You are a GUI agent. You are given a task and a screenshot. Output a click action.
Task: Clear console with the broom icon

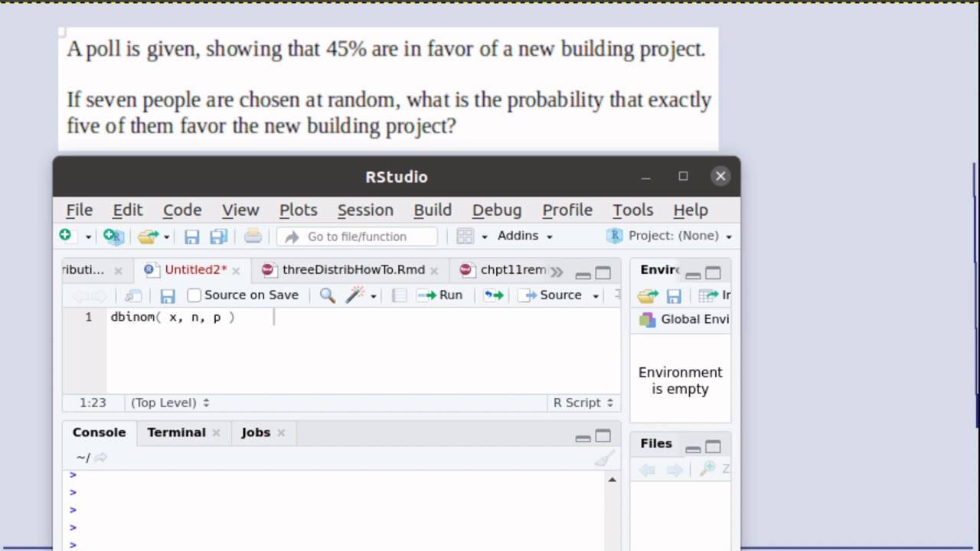604,458
